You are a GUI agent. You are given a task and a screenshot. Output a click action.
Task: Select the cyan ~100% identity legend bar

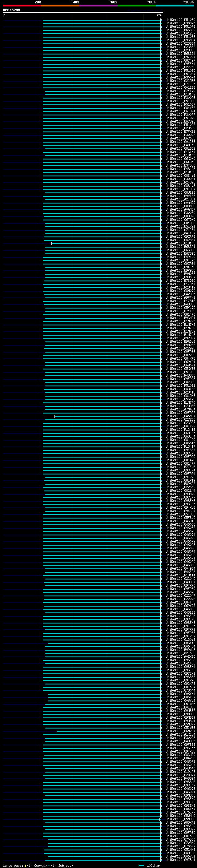tap(175, 6)
